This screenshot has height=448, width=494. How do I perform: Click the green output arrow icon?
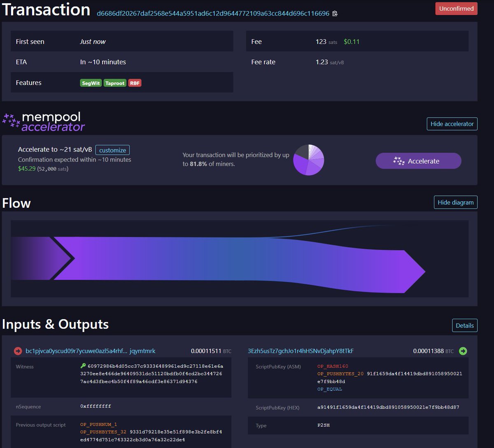click(463, 351)
